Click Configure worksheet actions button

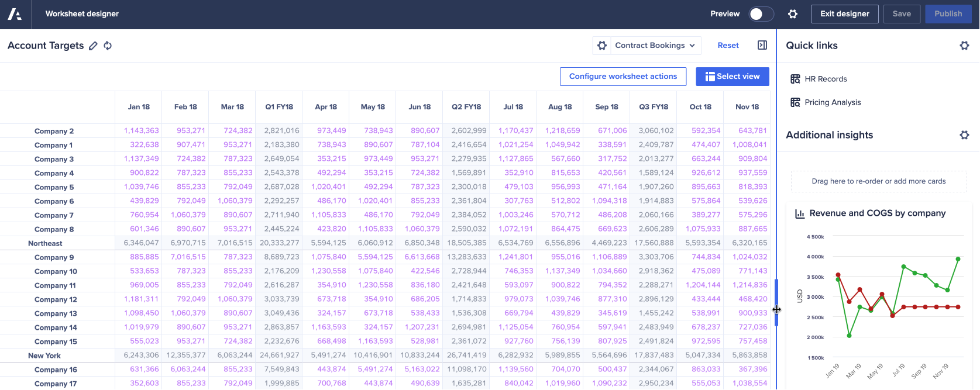click(x=623, y=77)
